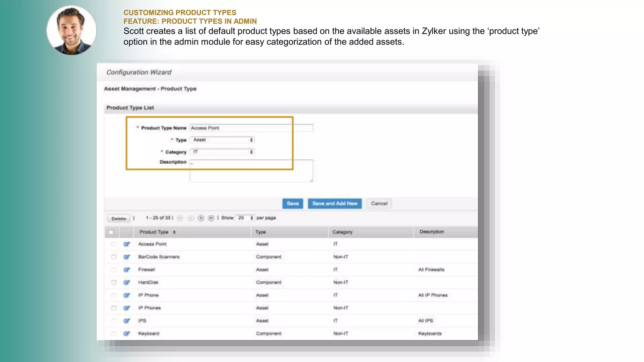
Task: Sort by the Product Type column arrow
Action: coord(174,232)
